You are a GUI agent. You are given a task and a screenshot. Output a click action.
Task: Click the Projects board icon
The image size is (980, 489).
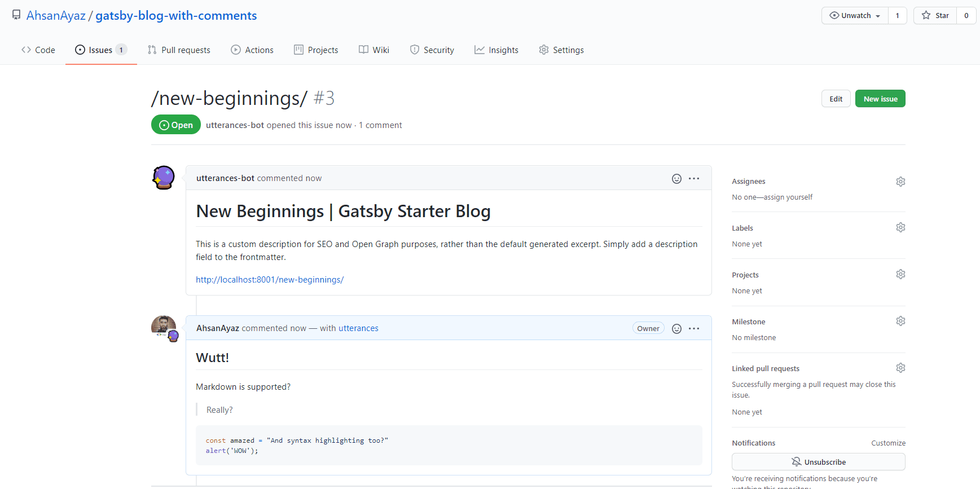point(299,50)
